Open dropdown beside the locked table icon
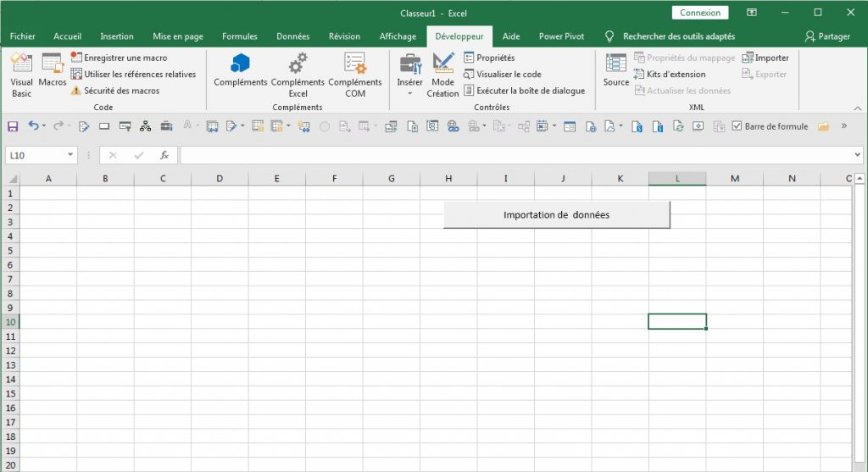The image size is (868, 472). click(288, 126)
